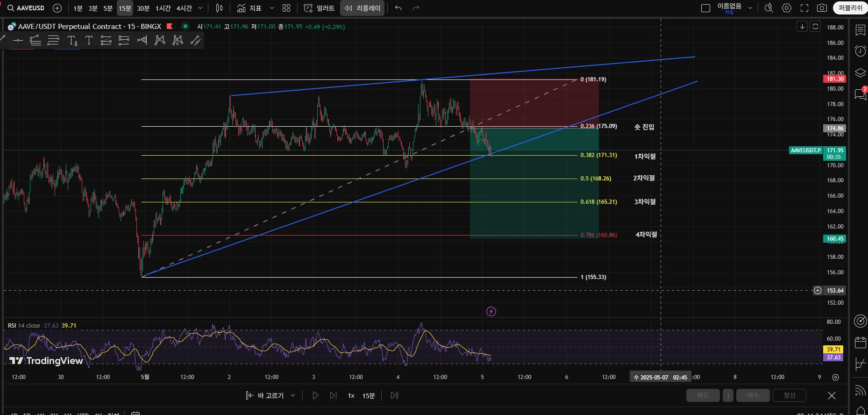
Task: Open the quick search lightning icon
Action: point(768,8)
